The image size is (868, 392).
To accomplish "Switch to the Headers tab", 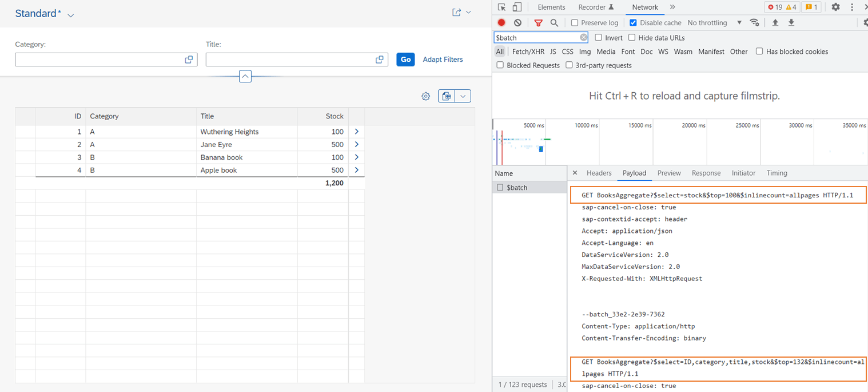I will click(599, 173).
